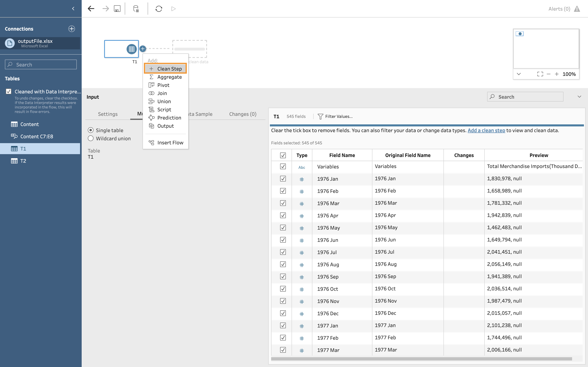Click the undo back arrow in toolbar
Viewport: 588px width, 367px height.
[x=91, y=9]
